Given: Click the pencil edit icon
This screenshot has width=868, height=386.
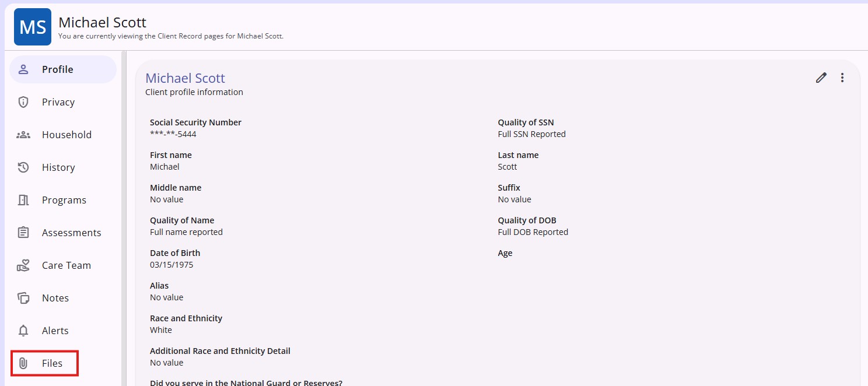Looking at the screenshot, I should (x=821, y=78).
